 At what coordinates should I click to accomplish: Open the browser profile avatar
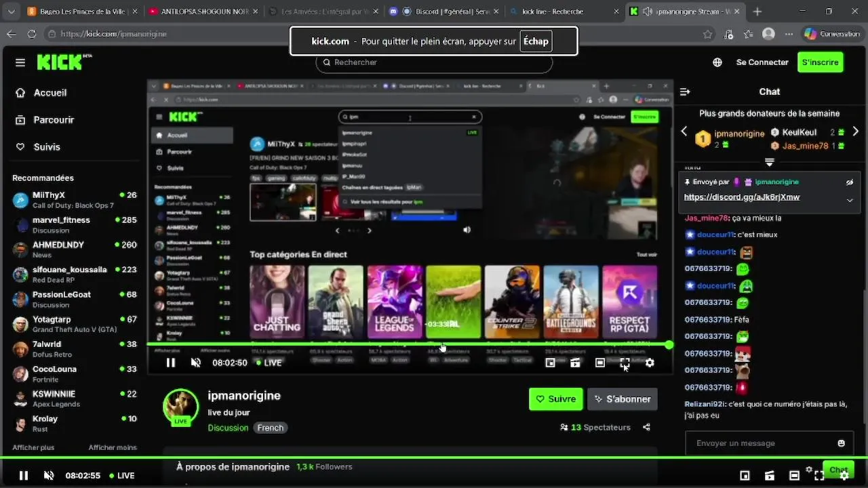click(x=768, y=34)
